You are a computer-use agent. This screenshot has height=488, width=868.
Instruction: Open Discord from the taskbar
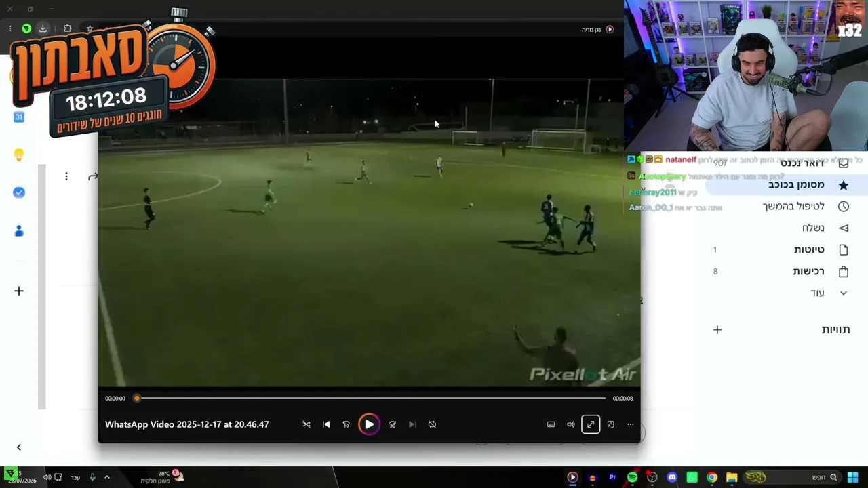pyautogui.click(x=672, y=477)
